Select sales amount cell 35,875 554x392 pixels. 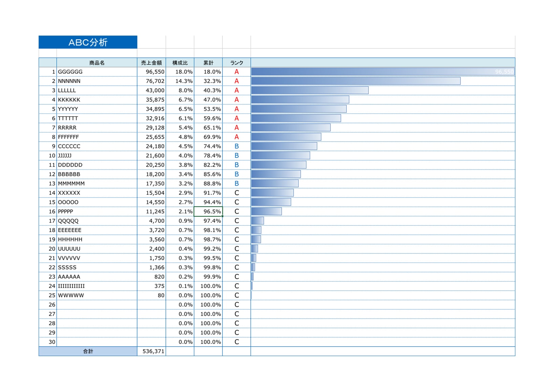[x=151, y=100]
